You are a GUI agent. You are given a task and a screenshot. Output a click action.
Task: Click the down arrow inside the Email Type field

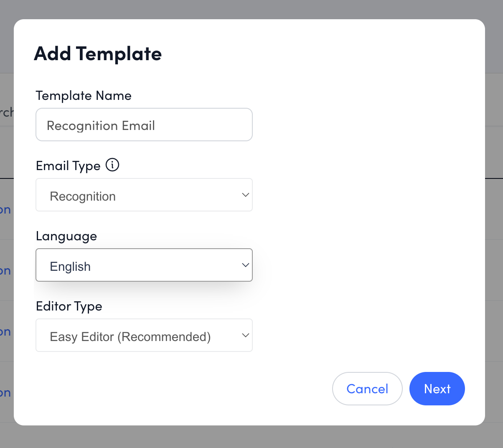tap(246, 195)
